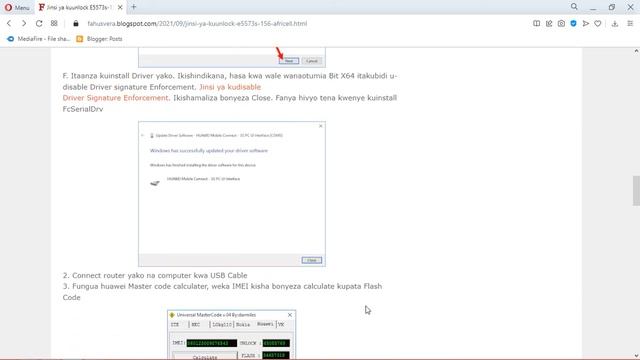Click the text "FcSerialDrv"
Image resolution: width=640 pixels, height=360 pixels.
[x=83, y=109]
